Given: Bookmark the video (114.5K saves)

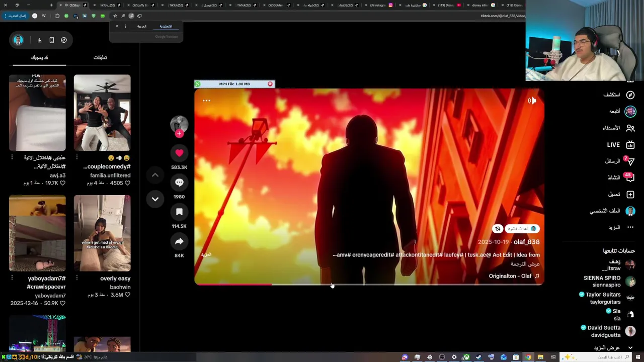Looking at the screenshot, I should [179, 212].
